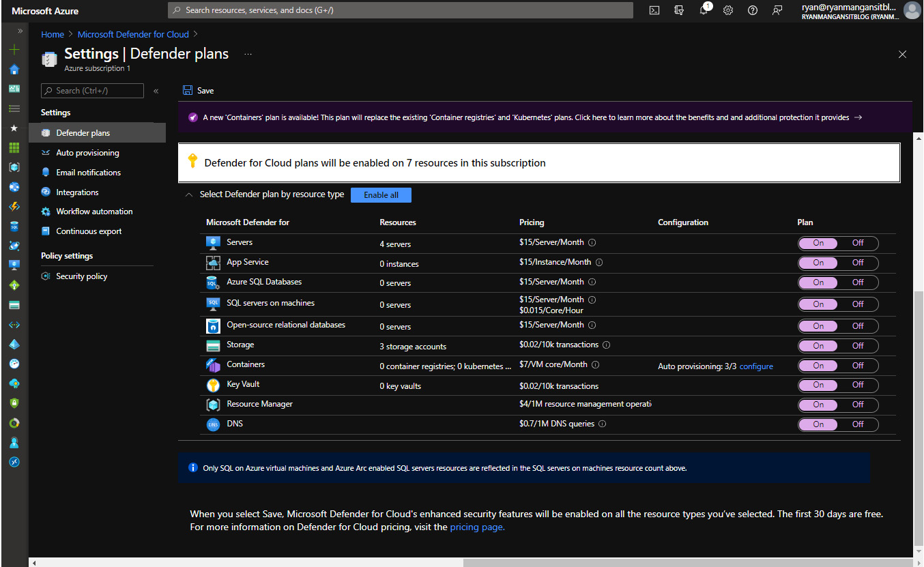Viewport: 924px width, 567px height.
Task: Open Defender plans menu item
Action: (x=97, y=133)
